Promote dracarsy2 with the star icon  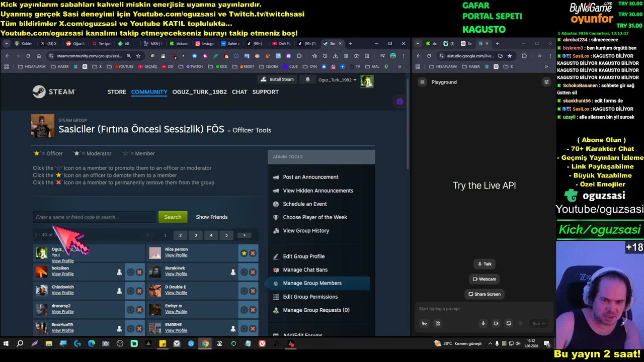131,310
